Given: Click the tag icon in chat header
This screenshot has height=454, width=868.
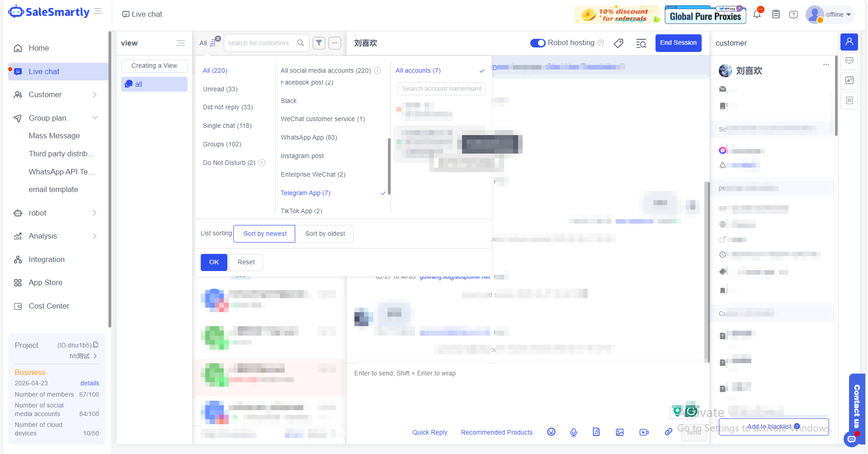Looking at the screenshot, I should (618, 43).
